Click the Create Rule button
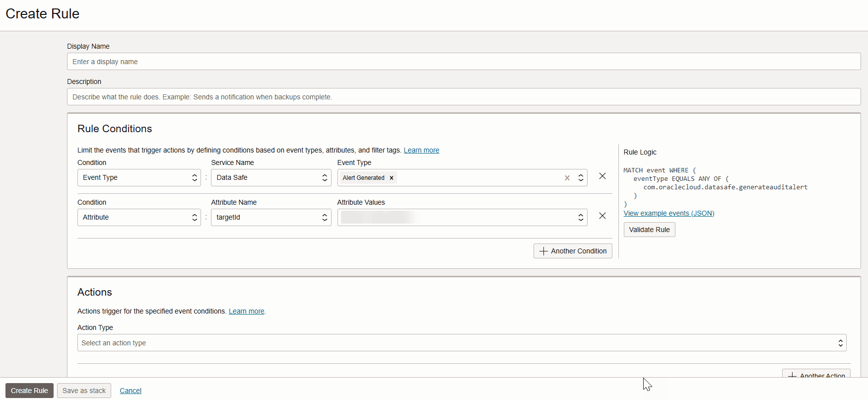This screenshot has height=400, width=868. click(x=29, y=391)
